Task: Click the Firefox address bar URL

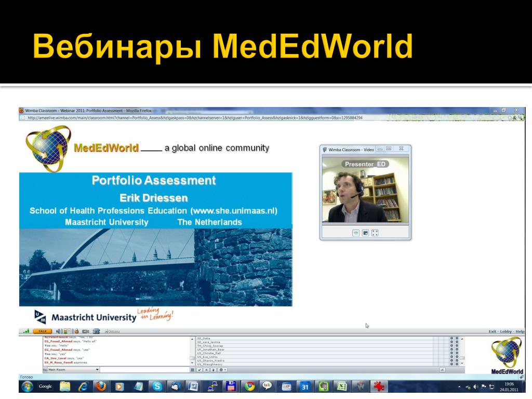Action: tap(195, 118)
